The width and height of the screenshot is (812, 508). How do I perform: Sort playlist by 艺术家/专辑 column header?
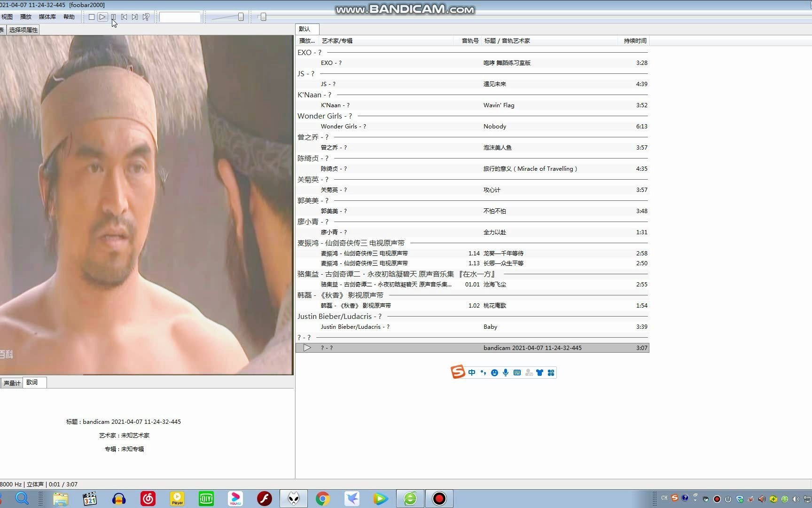point(386,41)
